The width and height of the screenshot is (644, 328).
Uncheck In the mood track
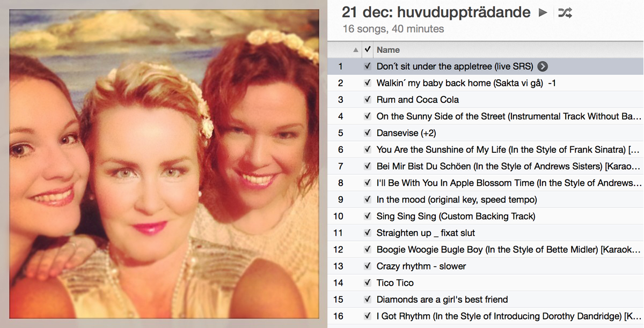(x=368, y=199)
